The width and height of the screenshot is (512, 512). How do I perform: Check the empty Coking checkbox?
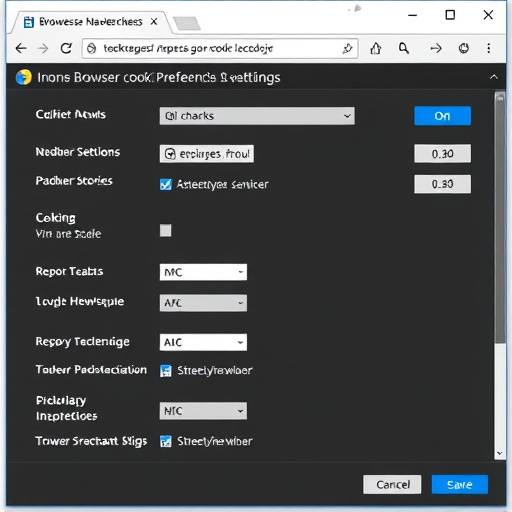[x=166, y=230]
